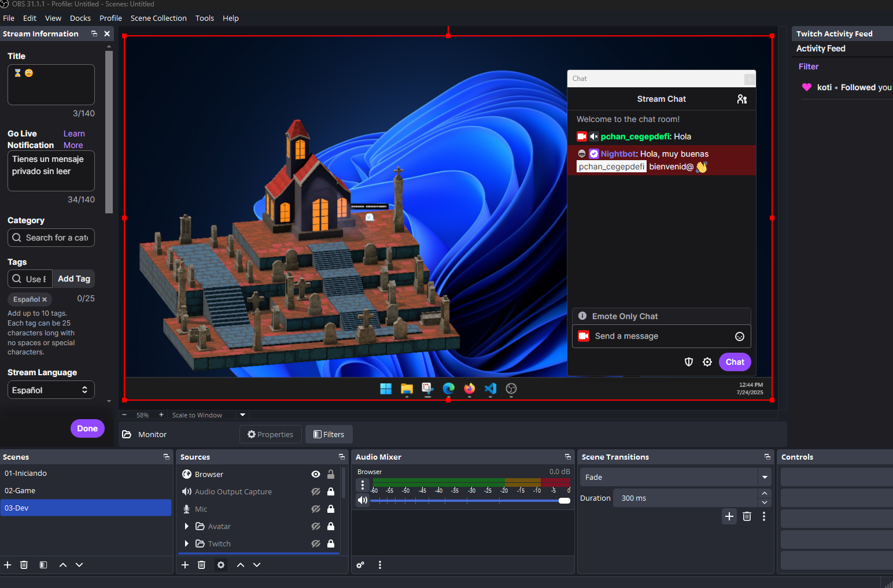The width and height of the screenshot is (893, 588).
Task: Open the Scale to Window dropdown arrow
Action: point(243,415)
